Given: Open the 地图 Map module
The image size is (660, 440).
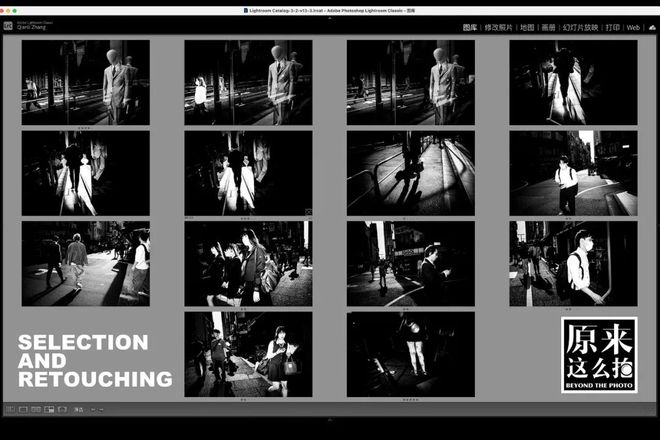Looking at the screenshot, I should 527,27.
